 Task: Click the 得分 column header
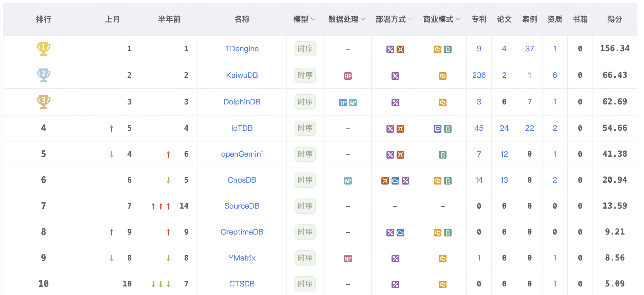coord(615,19)
